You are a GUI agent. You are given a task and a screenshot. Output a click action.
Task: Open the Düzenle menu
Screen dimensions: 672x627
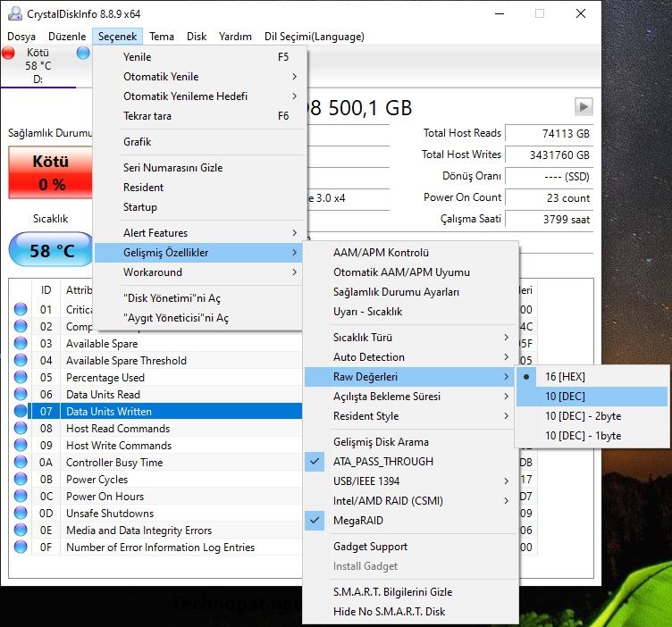[x=67, y=37]
